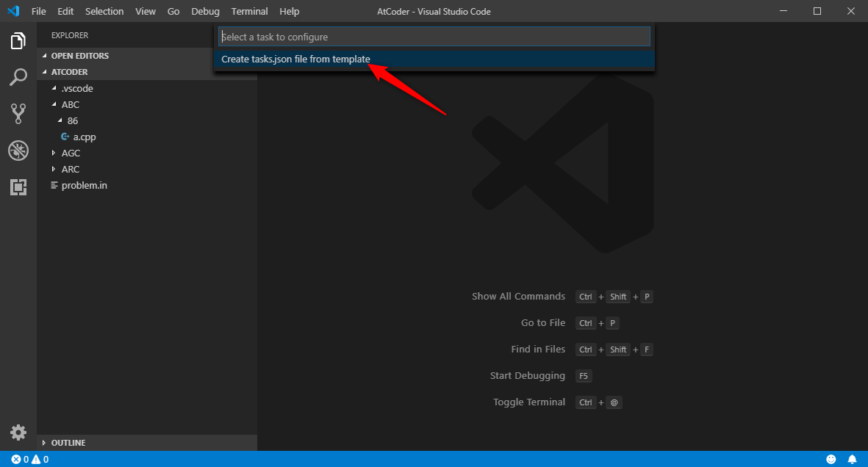This screenshot has width=868, height=467.
Task: Collapse the 86 folder arrow
Action: pyautogui.click(x=60, y=120)
